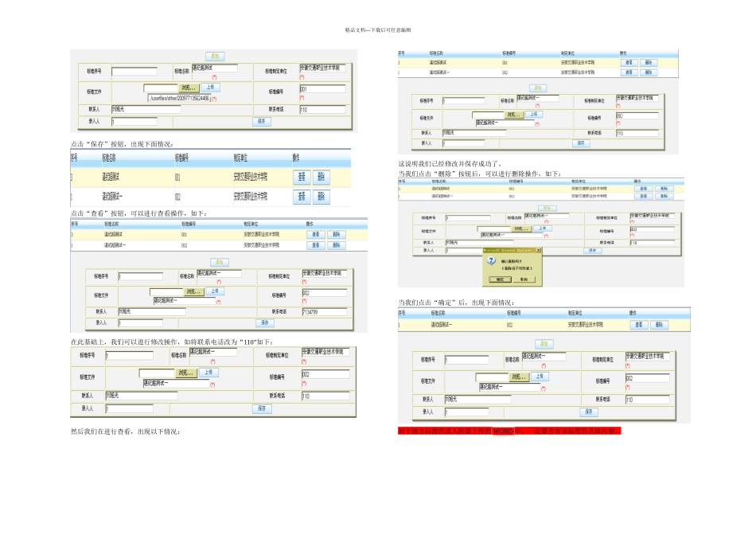Click 保存 in the form under the 改为“110” caption
This screenshot has width=756, height=535.
coord(262,408)
